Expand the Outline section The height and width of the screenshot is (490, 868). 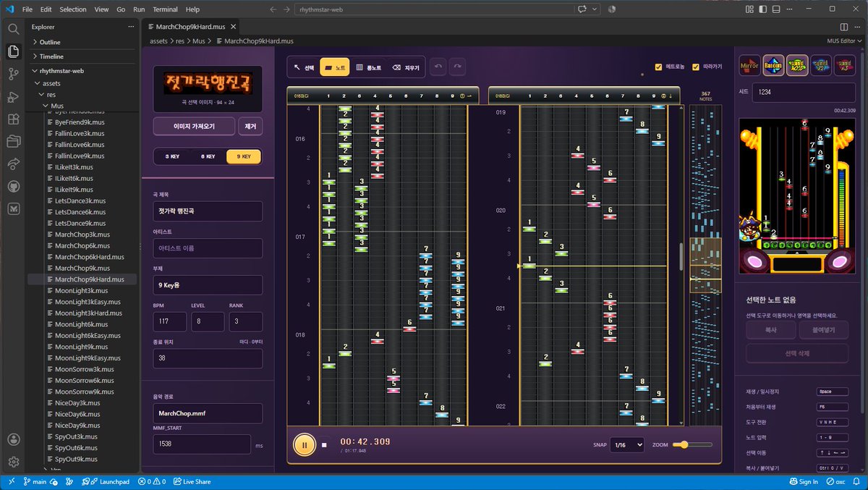(x=50, y=42)
